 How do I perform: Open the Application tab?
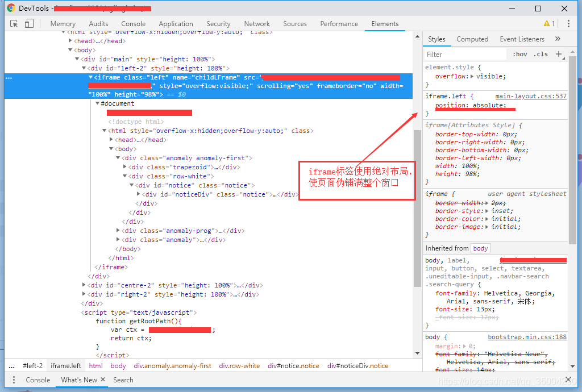(x=176, y=24)
